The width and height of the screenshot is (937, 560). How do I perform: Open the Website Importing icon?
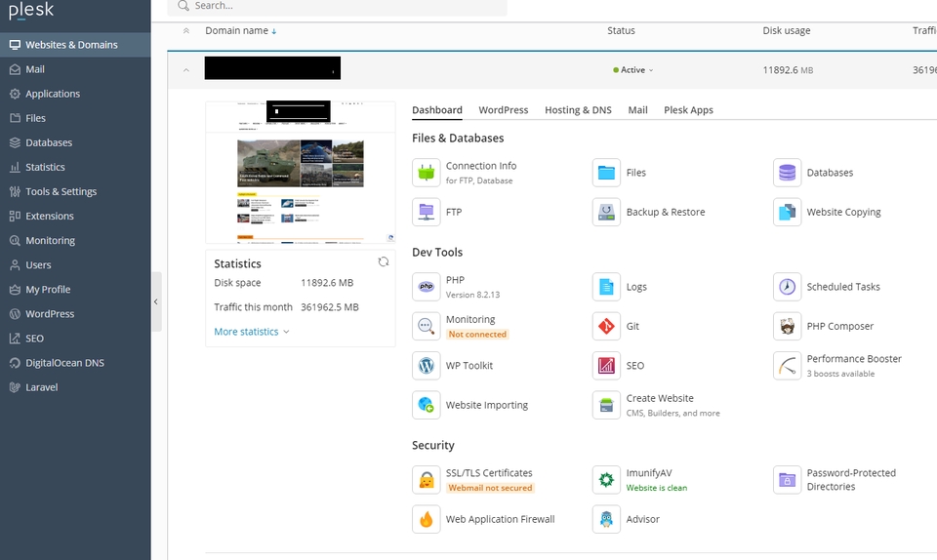(427, 405)
